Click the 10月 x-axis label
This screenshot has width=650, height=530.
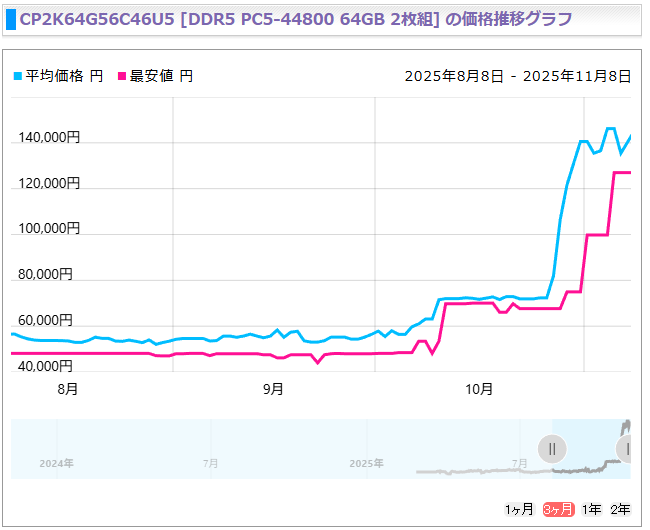click(479, 388)
